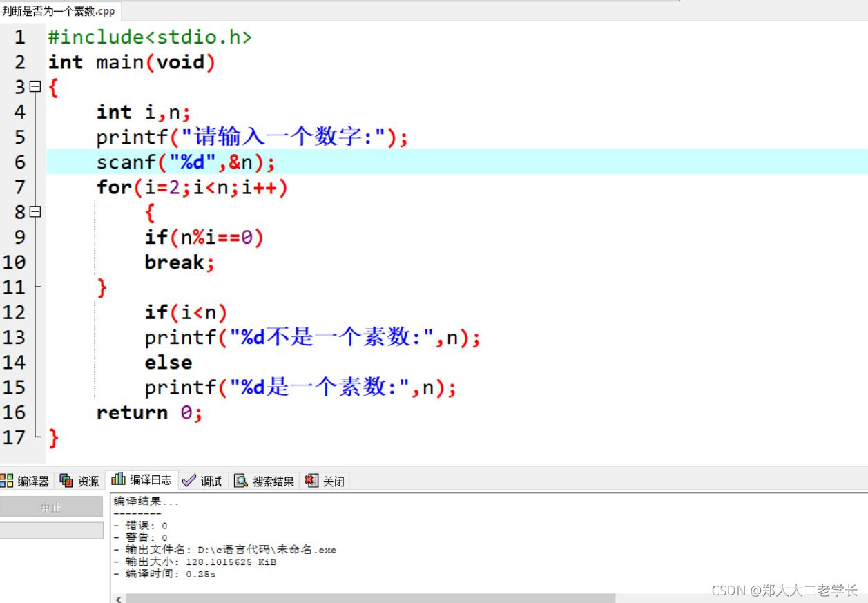Click the closing brace on line 17

[54, 437]
